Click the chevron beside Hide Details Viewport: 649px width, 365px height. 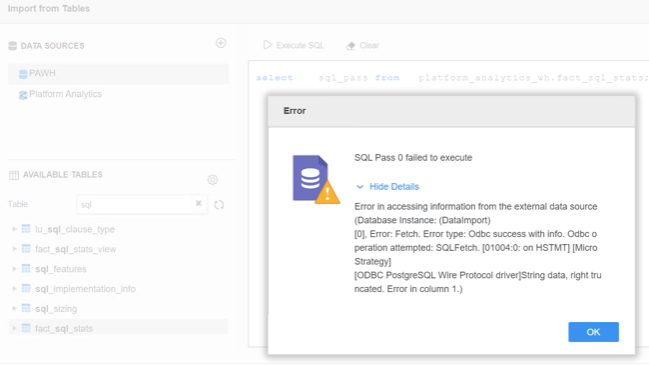point(360,187)
